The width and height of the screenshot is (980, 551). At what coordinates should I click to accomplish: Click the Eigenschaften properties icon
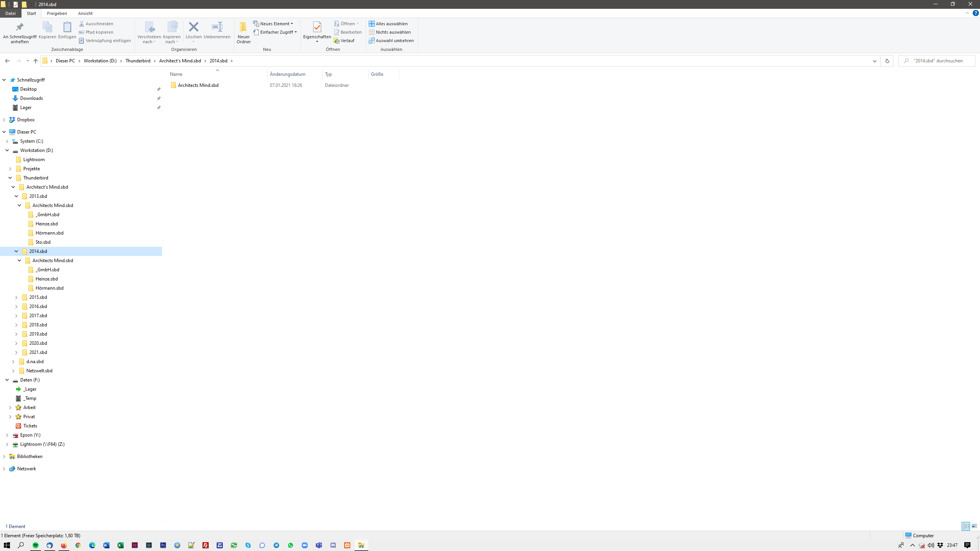[317, 27]
